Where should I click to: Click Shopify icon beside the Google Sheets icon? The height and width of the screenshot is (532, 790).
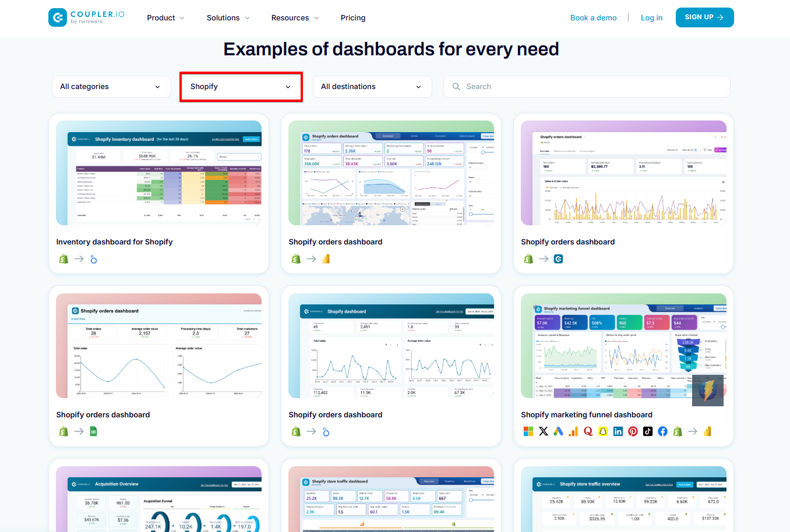(x=64, y=431)
